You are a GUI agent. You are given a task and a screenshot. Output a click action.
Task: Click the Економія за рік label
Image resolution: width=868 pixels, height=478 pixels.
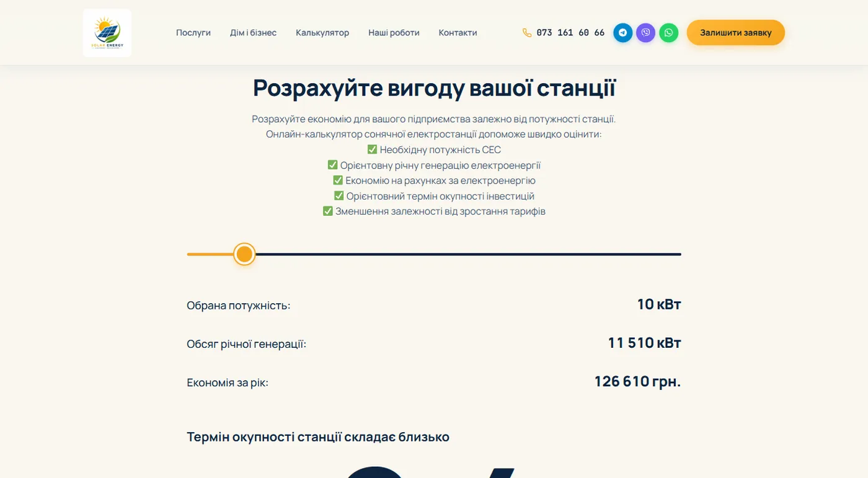point(228,383)
